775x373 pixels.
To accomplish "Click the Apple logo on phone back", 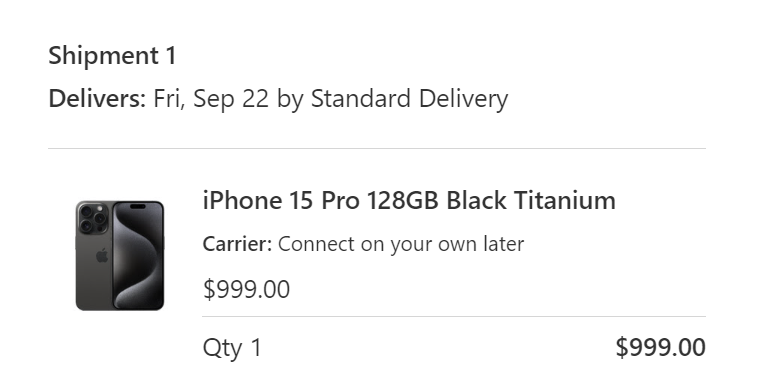I will click(x=102, y=255).
